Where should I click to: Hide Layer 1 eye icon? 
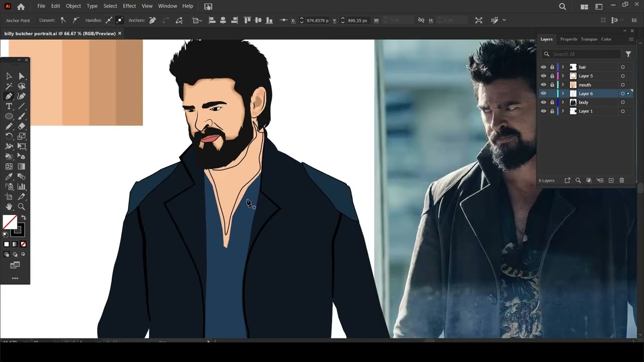point(543,111)
